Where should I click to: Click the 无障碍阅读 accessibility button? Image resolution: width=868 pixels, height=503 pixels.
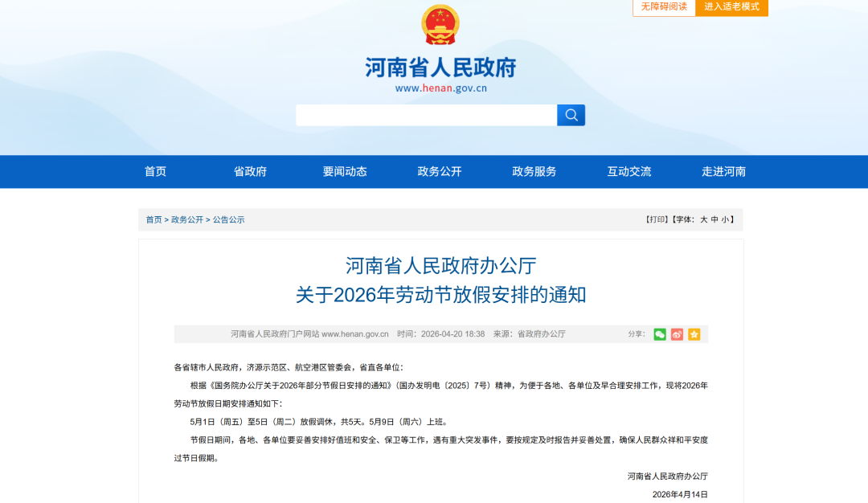point(664,7)
